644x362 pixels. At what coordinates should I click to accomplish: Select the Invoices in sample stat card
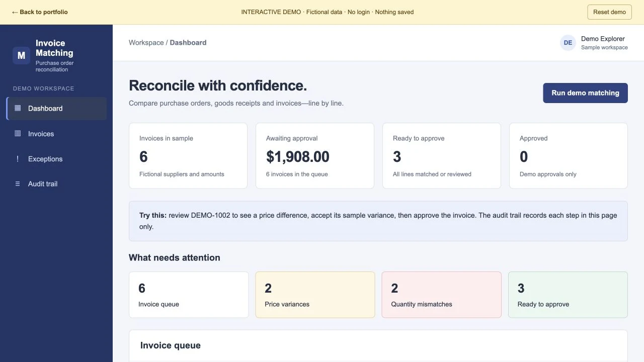pos(188,156)
